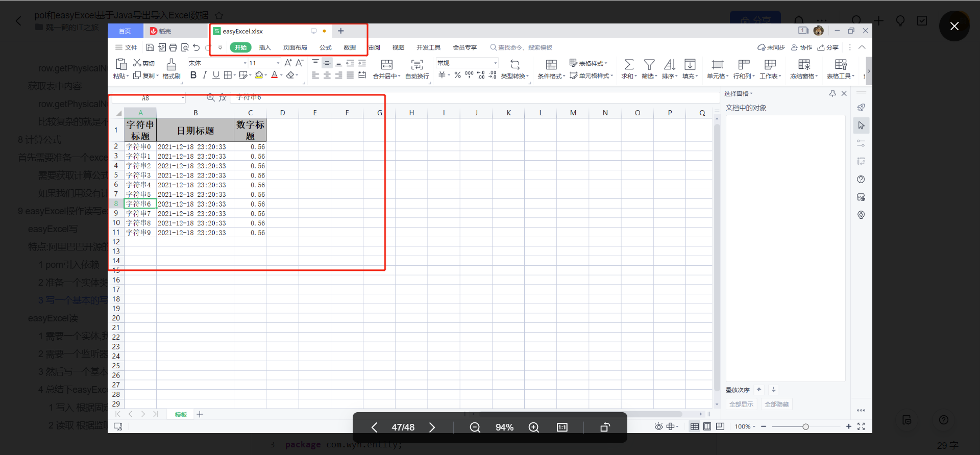Toggle Bold formatting
This screenshot has height=455, width=980.
click(193, 75)
